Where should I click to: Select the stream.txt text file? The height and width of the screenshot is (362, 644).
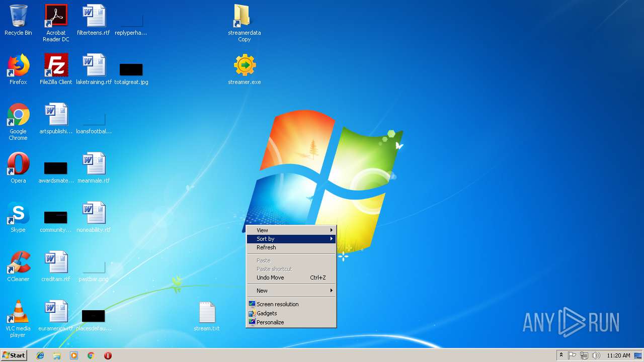click(x=207, y=316)
